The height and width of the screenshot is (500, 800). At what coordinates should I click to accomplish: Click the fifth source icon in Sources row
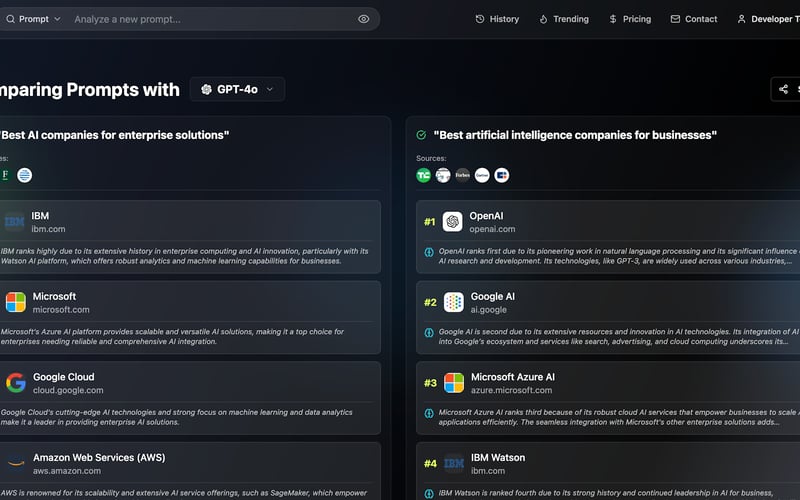(x=502, y=176)
